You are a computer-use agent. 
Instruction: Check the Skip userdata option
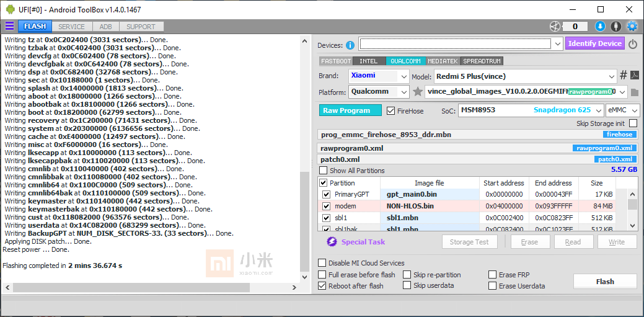point(407,285)
